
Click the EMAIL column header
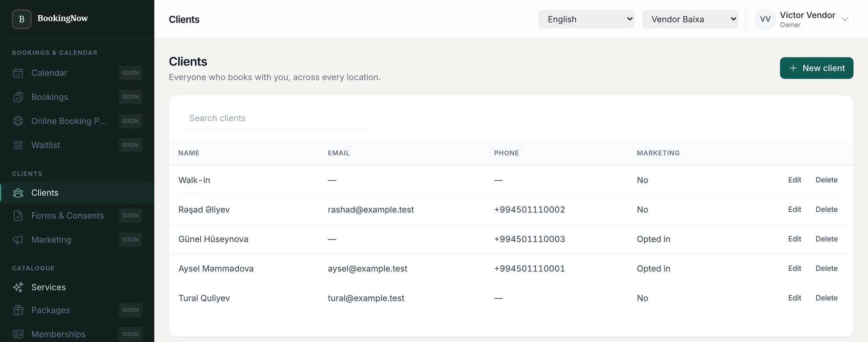[339, 153]
